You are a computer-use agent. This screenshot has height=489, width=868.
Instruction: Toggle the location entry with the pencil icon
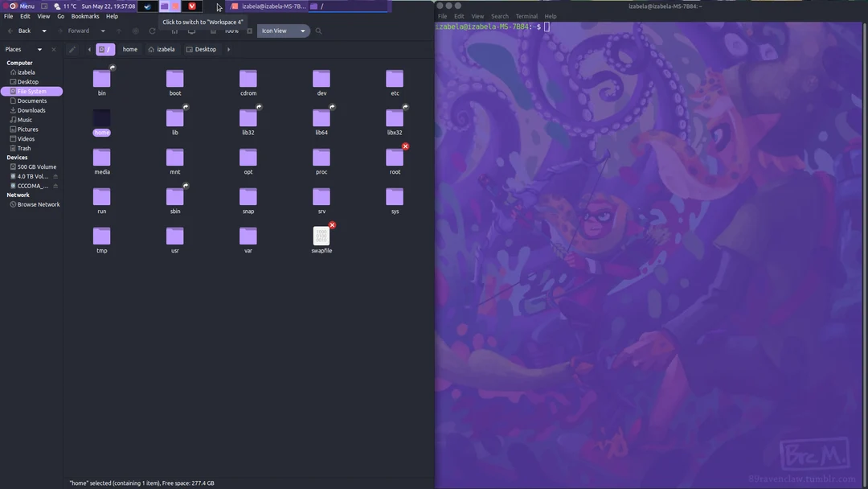72,49
